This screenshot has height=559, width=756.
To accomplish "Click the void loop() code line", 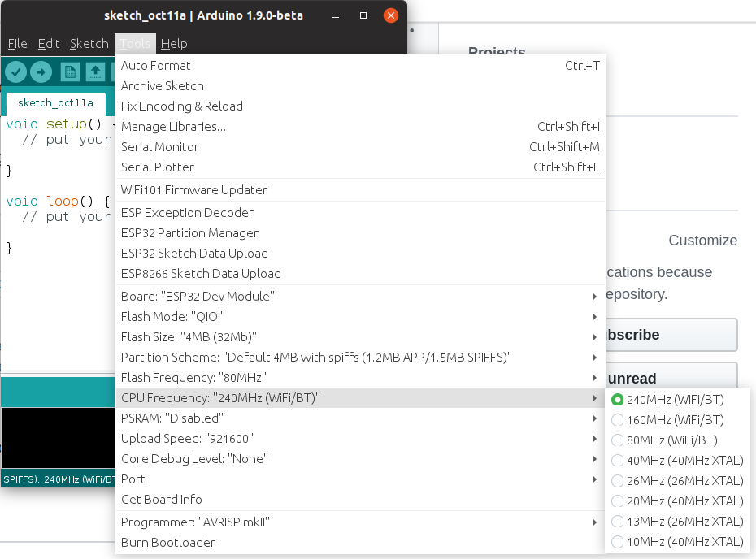I will coord(58,201).
